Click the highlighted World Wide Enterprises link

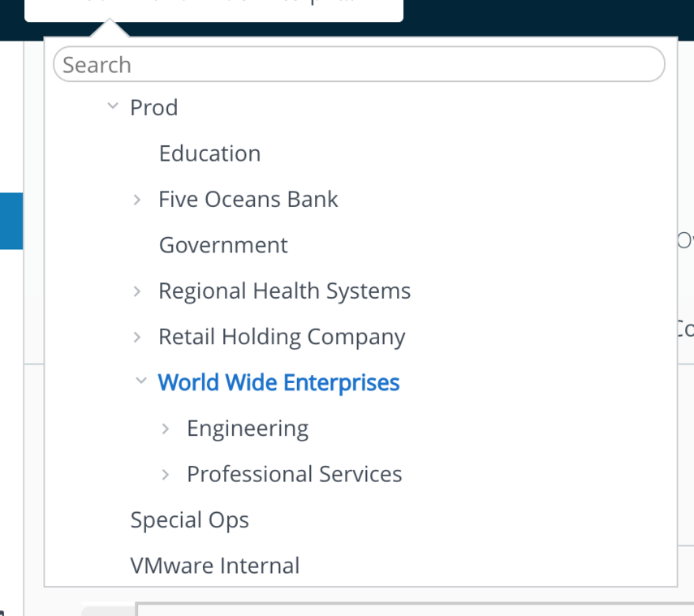click(x=278, y=382)
